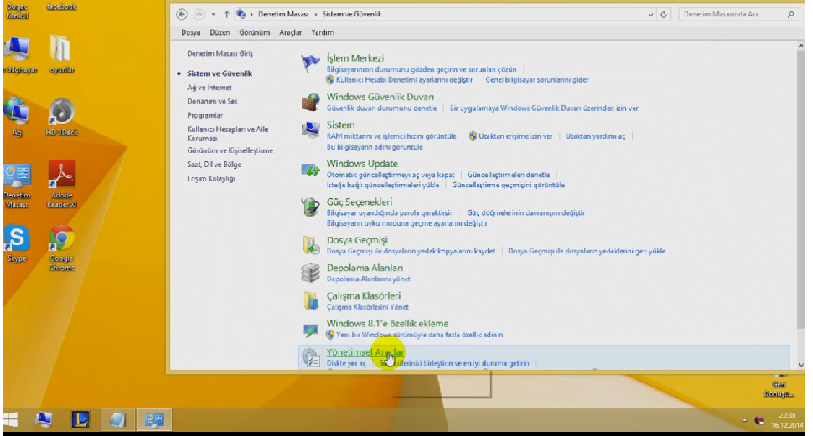This screenshot has height=436, width=813.
Task: Open the Araçlar menu
Action: click(x=290, y=33)
